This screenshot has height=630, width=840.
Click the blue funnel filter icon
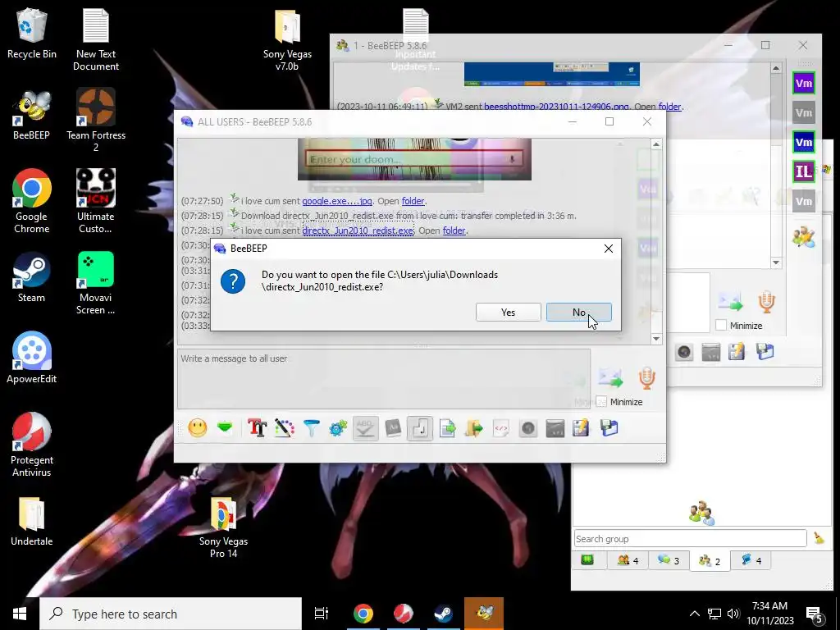311,428
